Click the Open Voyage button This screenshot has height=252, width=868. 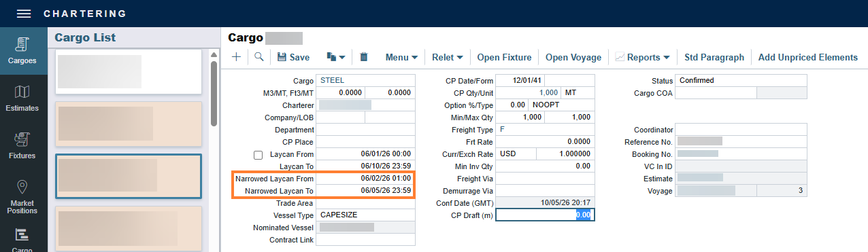[573, 57]
